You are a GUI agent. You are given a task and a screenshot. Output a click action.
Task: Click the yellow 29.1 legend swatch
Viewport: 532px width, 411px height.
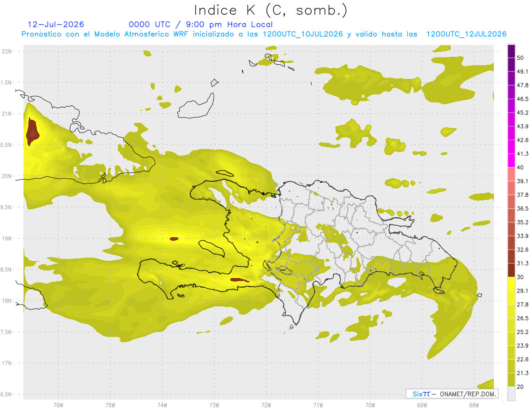click(511, 284)
